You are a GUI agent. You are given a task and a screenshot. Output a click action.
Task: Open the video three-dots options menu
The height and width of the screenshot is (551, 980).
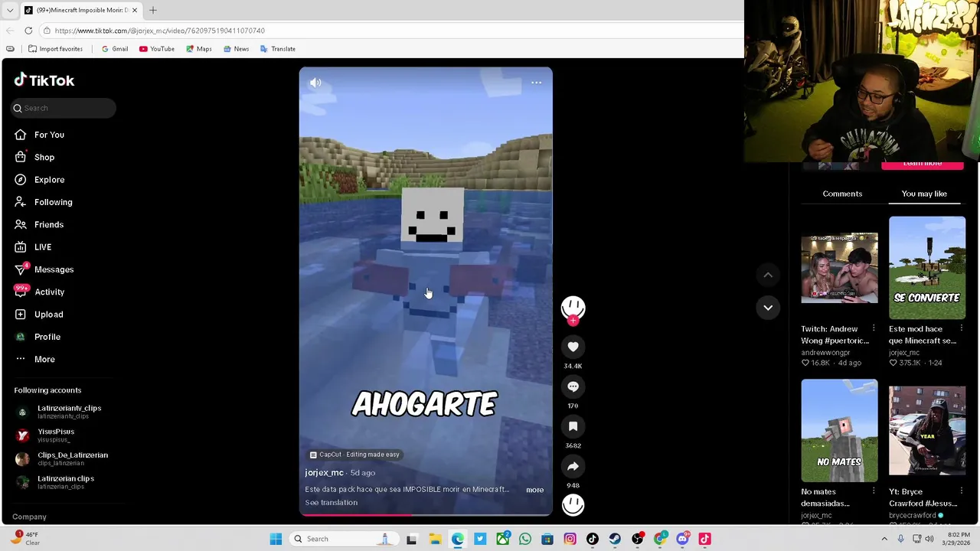coord(536,83)
